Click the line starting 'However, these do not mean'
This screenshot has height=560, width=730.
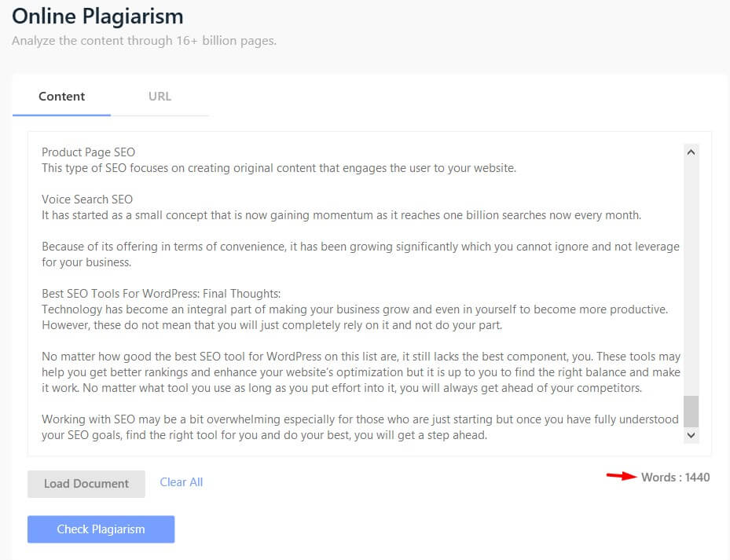272,325
